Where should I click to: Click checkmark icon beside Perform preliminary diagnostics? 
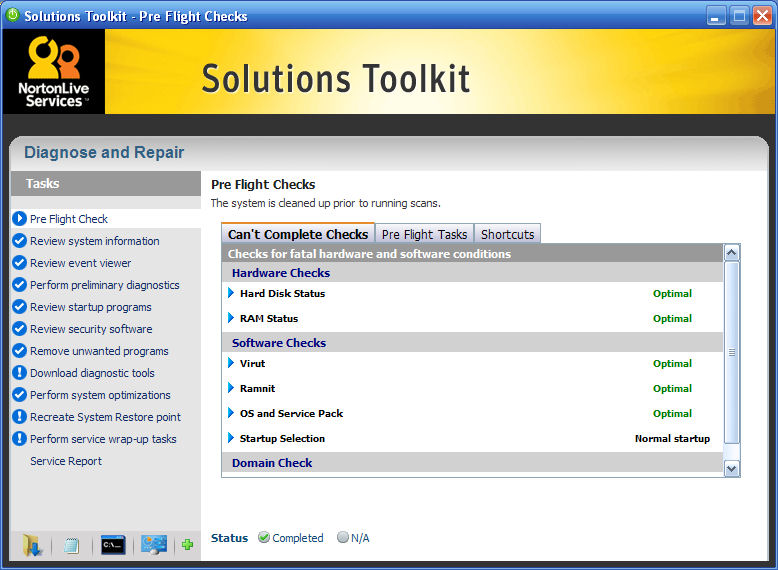[19, 285]
